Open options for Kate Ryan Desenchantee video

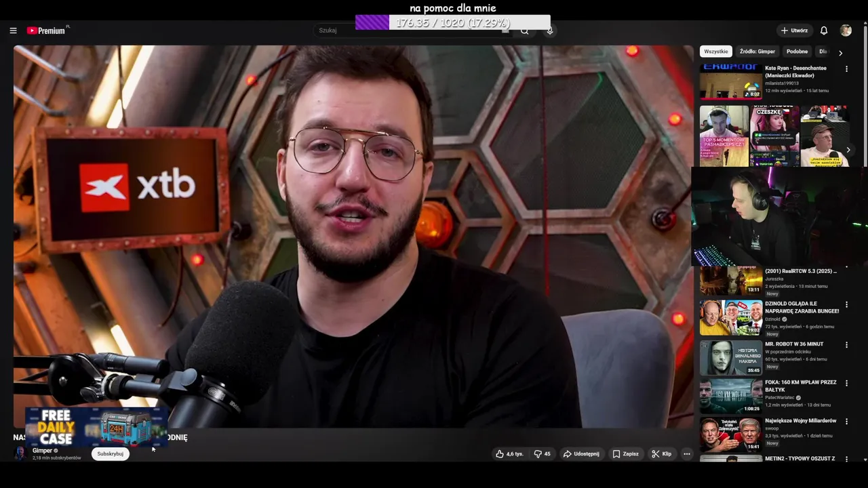[x=846, y=69]
